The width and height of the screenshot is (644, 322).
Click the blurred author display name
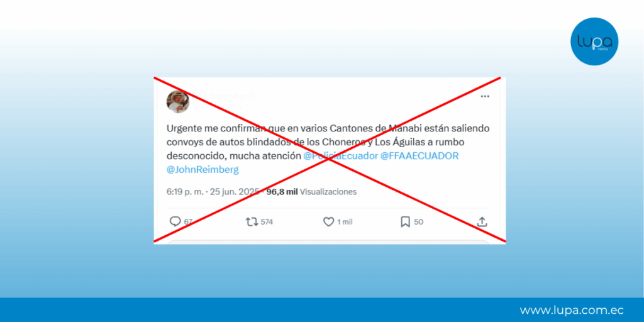[227, 96]
